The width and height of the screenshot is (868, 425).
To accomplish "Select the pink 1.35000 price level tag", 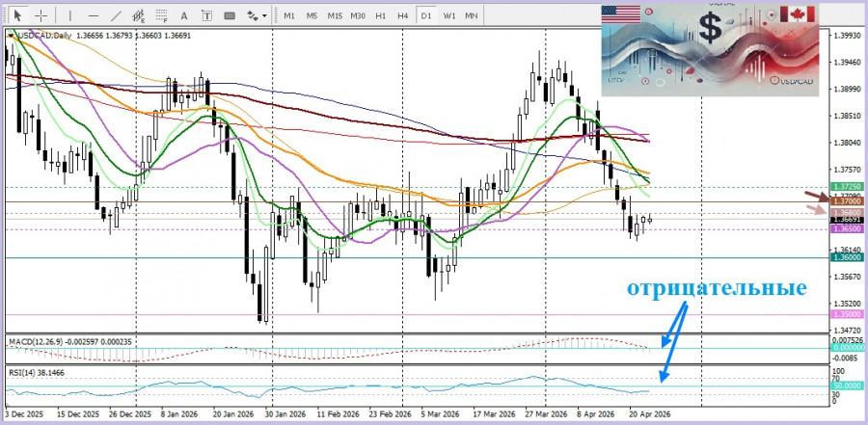I will (x=847, y=314).
